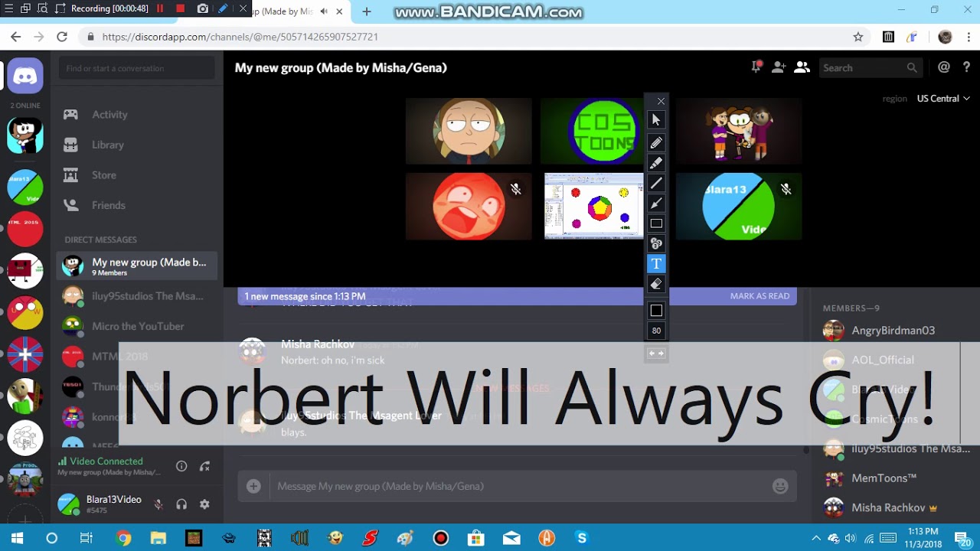Viewport: 980px width, 551px height.
Task: Close the Bandicam drawing toolbar
Action: 661,101
